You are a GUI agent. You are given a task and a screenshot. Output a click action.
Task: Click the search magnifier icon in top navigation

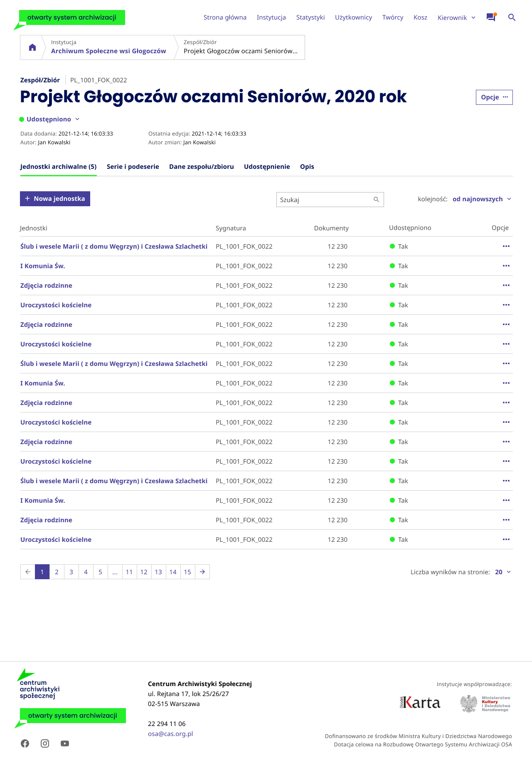click(512, 17)
